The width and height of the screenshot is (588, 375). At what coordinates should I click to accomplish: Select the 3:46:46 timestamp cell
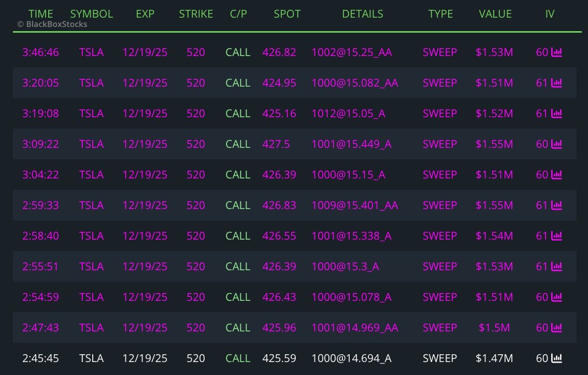click(40, 52)
